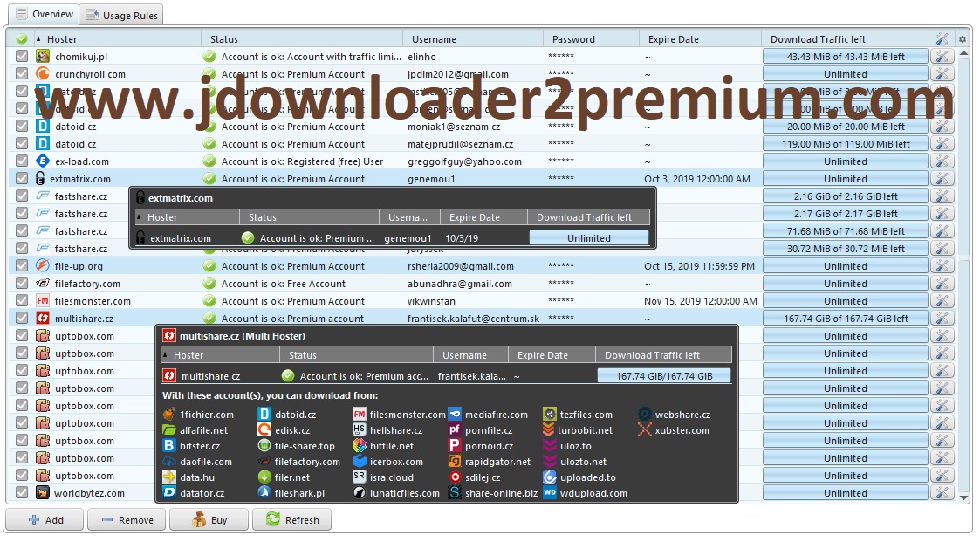This screenshot has height=542, width=980.
Task: Open settings tool for the filesmonster.com row
Action: pyautogui.click(x=942, y=301)
